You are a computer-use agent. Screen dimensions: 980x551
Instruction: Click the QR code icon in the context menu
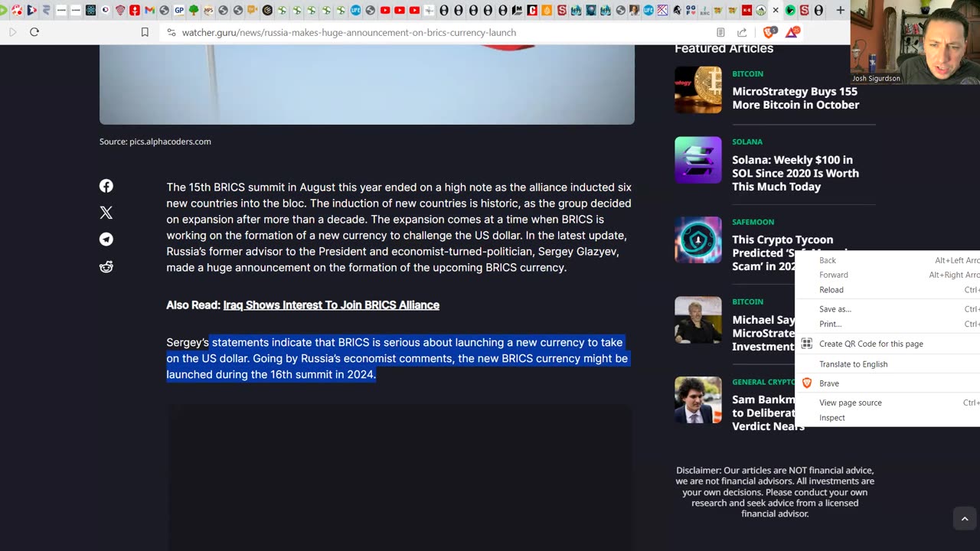pyautogui.click(x=806, y=344)
